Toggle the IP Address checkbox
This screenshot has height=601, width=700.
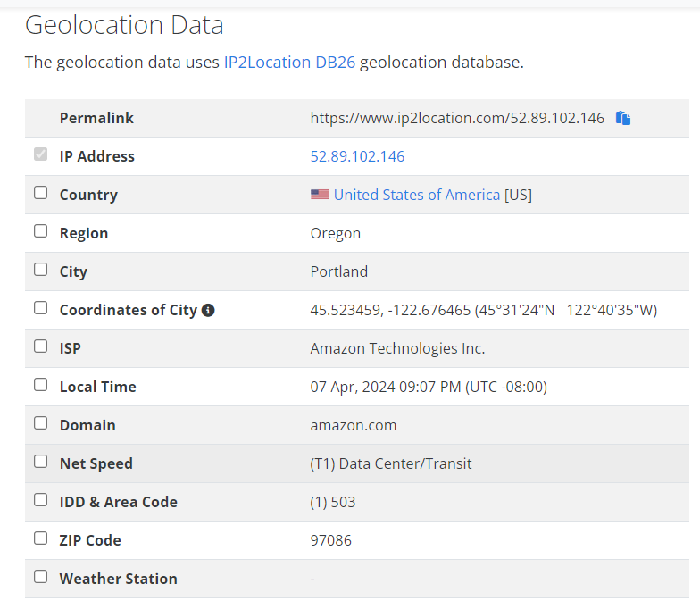[x=41, y=154]
